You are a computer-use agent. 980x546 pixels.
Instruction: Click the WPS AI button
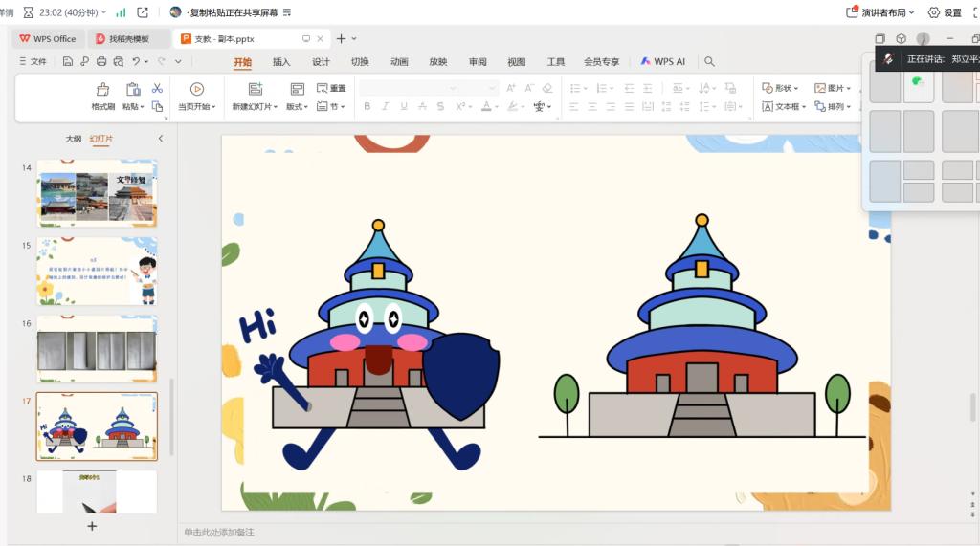[x=663, y=62]
